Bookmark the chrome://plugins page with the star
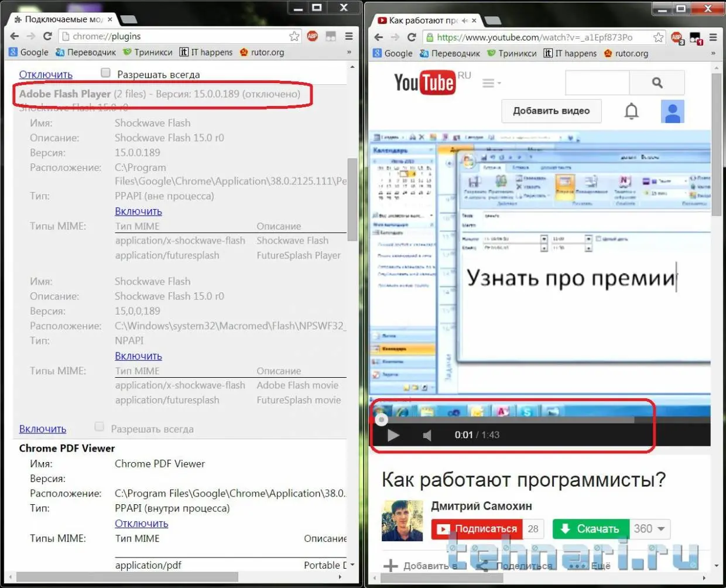 coord(294,36)
